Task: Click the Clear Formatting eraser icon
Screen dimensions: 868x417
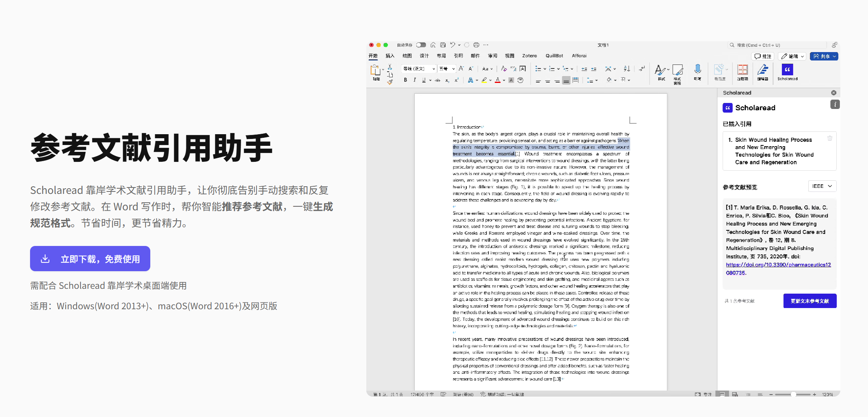Action: click(504, 68)
